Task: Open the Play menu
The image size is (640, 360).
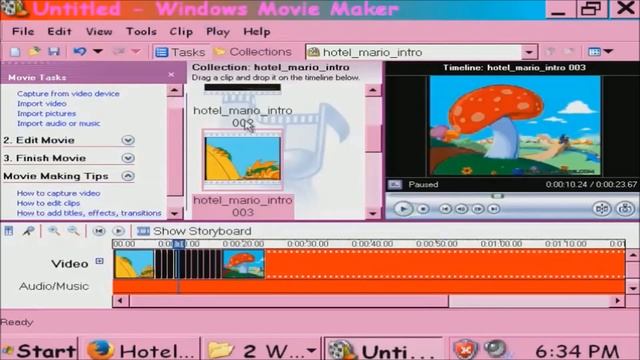Action: (218, 31)
